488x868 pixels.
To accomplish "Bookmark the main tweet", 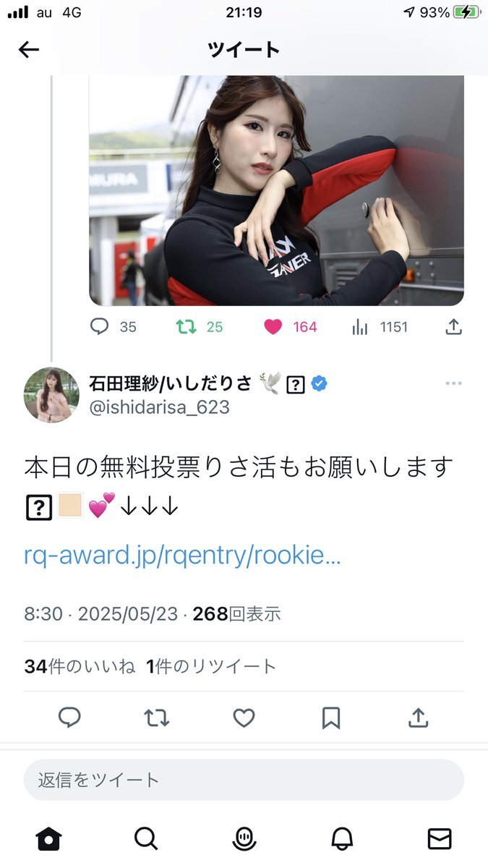I will tap(331, 718).
